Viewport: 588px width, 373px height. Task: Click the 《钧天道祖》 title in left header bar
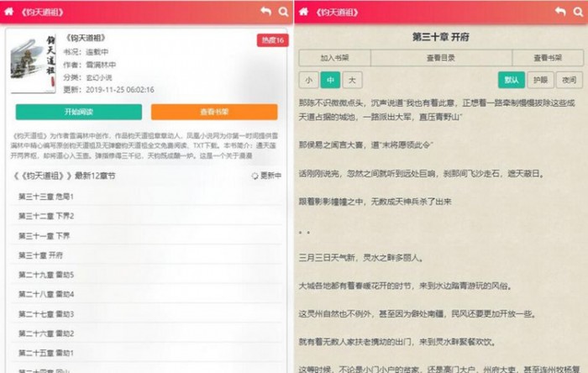coord(42,12)
